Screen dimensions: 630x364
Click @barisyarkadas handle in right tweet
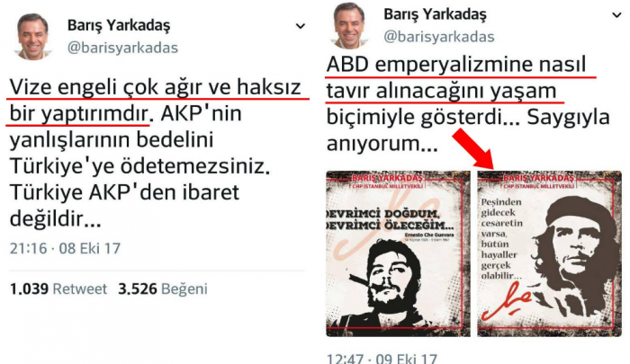tap(439, 37)
